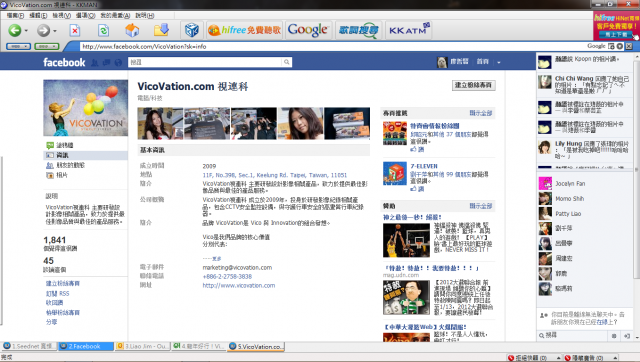Switch to the 2.Facebook tab
This screenshot has height=362, width=640.
point(86,346)
